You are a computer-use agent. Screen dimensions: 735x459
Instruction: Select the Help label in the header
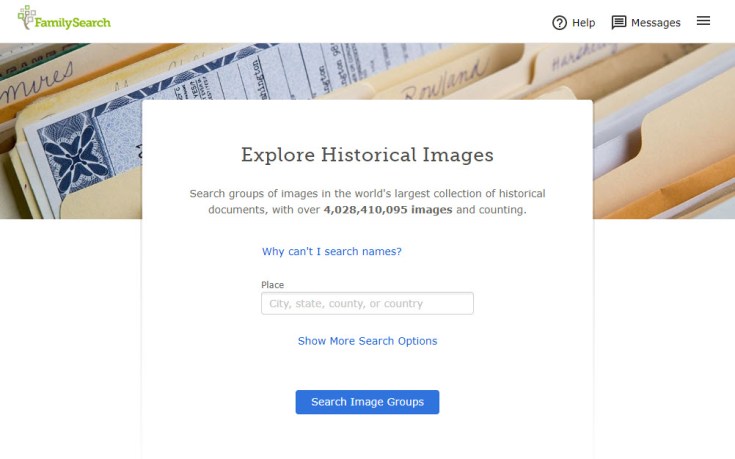pos(584,23)
